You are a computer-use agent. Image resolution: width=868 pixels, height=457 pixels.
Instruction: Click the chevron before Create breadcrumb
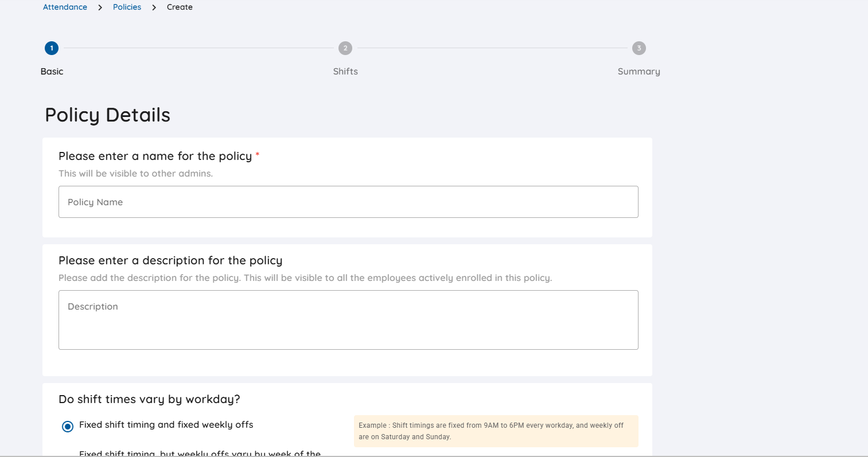coord(154,7)
